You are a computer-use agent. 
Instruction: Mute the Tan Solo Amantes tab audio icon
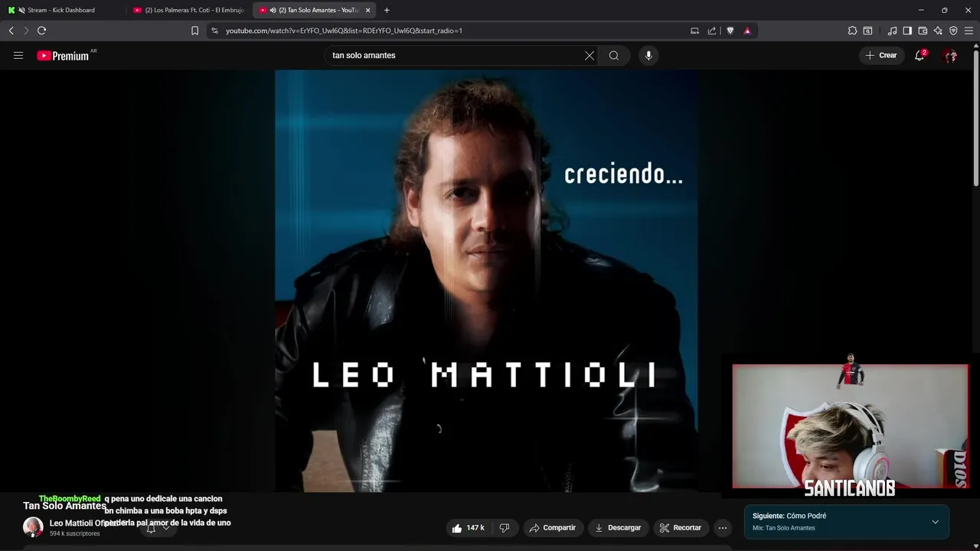click(273, 10)
